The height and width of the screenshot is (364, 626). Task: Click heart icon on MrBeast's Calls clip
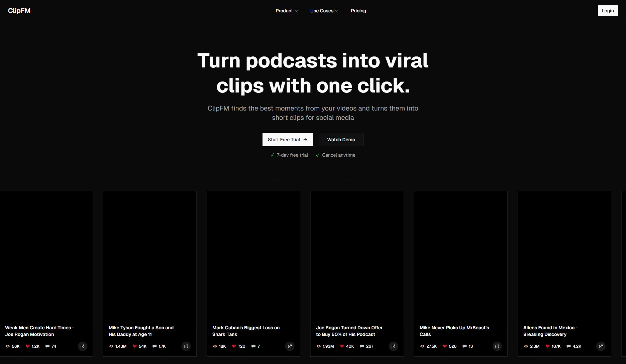click(445, 346)
